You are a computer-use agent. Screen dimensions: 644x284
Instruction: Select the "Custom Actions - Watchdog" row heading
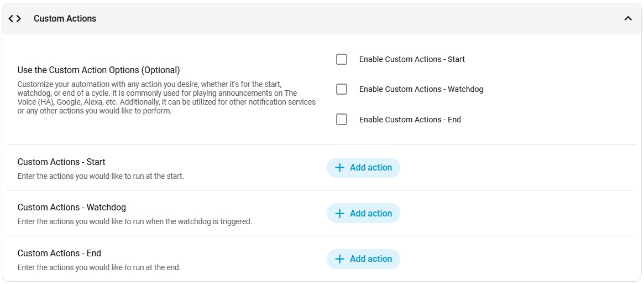coord(72,208)
